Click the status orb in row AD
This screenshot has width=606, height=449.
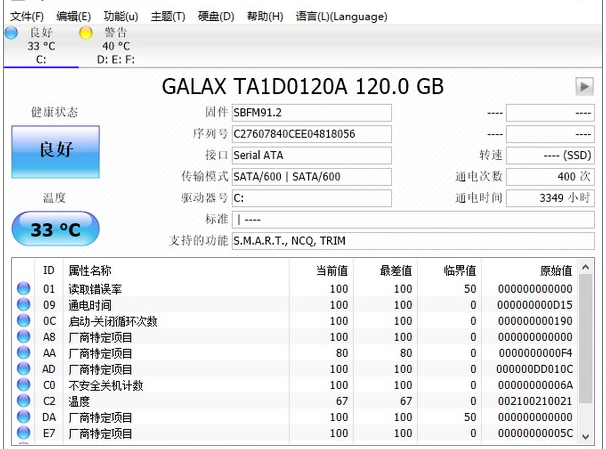(x=24, y=369)
